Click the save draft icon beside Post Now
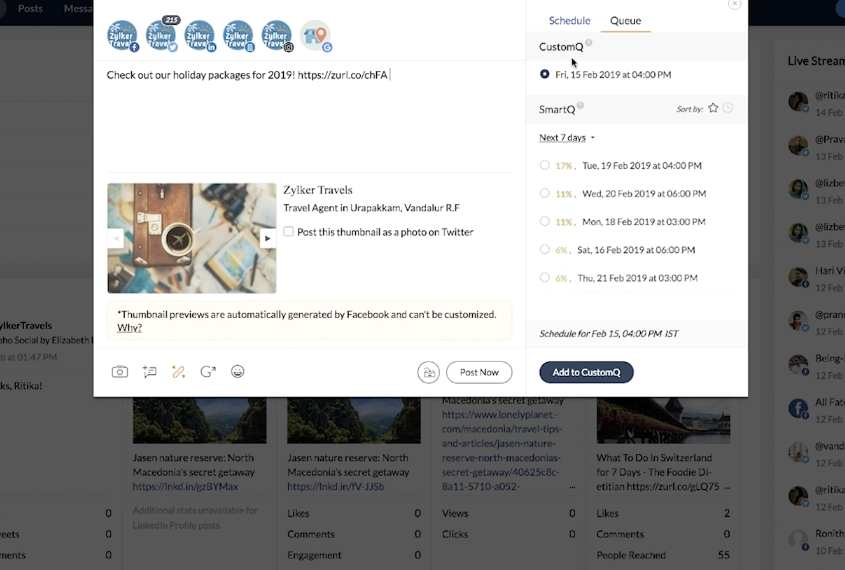Viewport: 845px width, 570px height. click(428, 372)
